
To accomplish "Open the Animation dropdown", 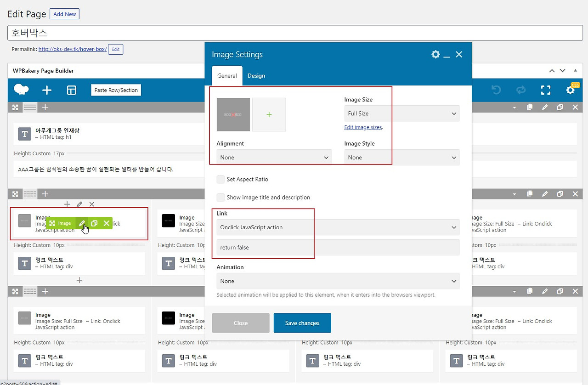I will (338, 281).
